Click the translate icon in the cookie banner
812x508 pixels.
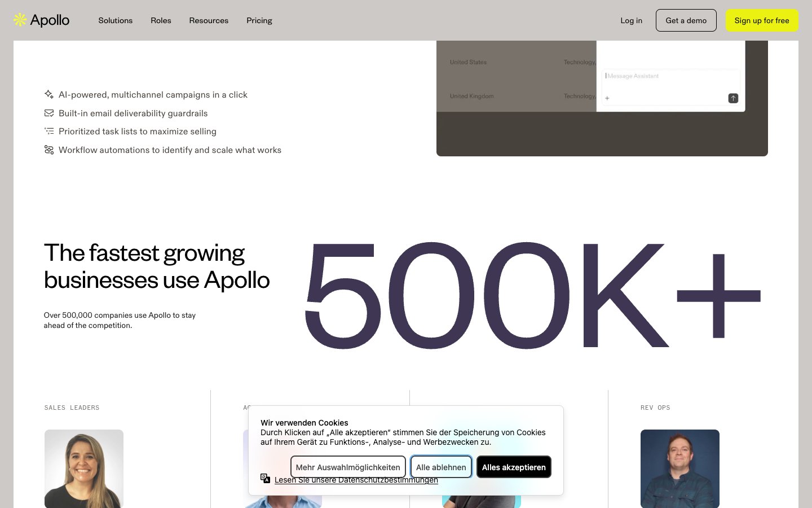[x=265, y=479]
